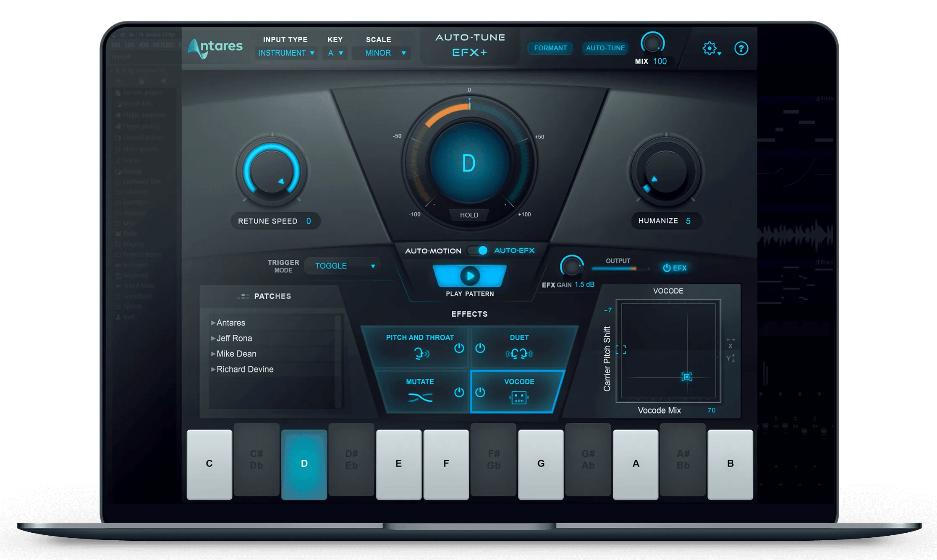
Task: Click the Output level meter
Action: (621, 268)
